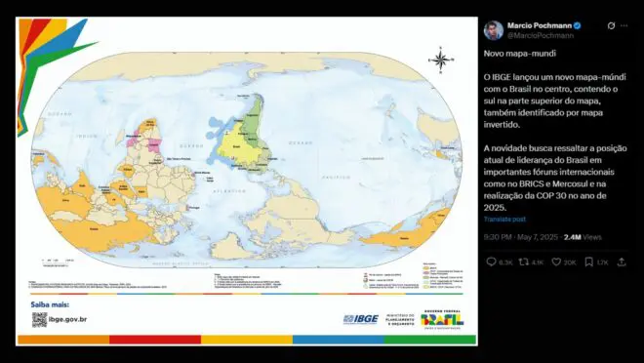Screen dimensions: 644x363
Task: Open the Marcio Pochmann display name
Action: point(540,26)
